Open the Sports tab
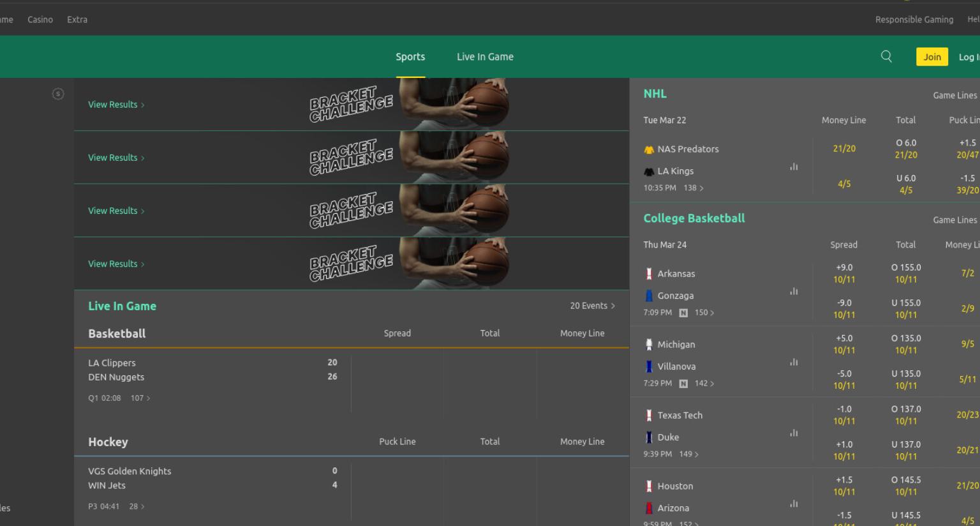The height and width of the screenshot is (526, 980). [x=410, y=57]
